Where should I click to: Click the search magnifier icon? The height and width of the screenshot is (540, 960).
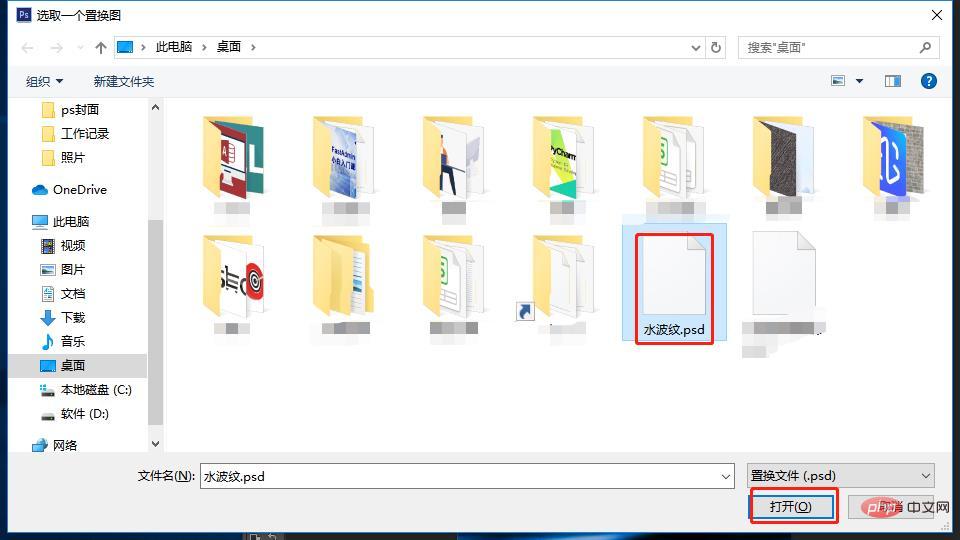925,47
